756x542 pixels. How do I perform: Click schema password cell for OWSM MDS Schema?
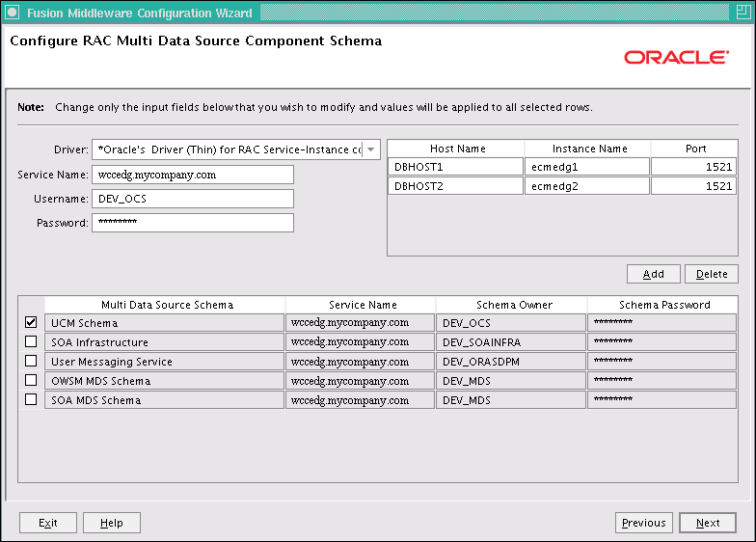(x=661, y=380)
